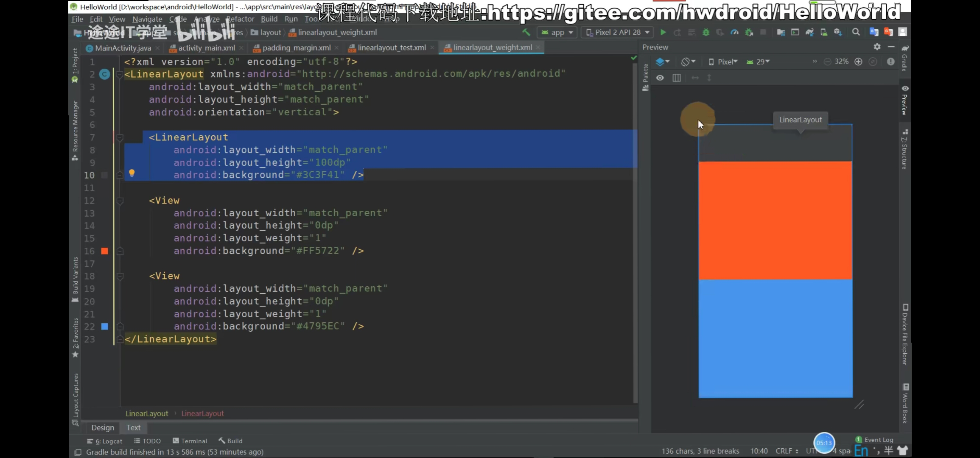Image resolution: width=980 pixels, height=458 pixels.
Task: Toggle the view options eye icon in Preview
Action: coord(660,78)
